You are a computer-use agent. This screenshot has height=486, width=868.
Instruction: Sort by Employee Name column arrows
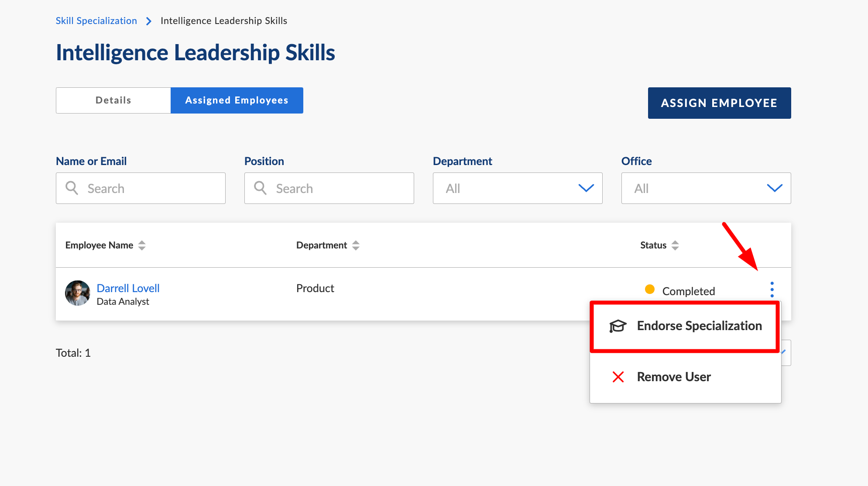coord(142,245)
